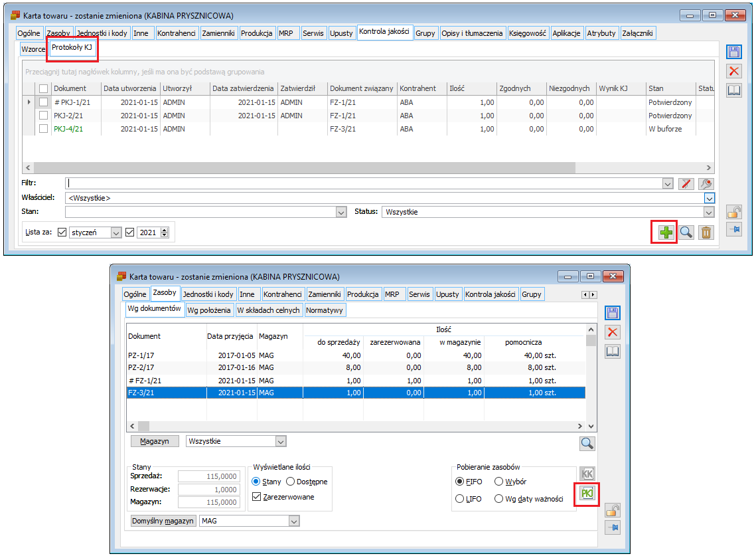The height and width of the screenshot is (558, 756).
Task: Click the Magazyn button
Action: 154,441
